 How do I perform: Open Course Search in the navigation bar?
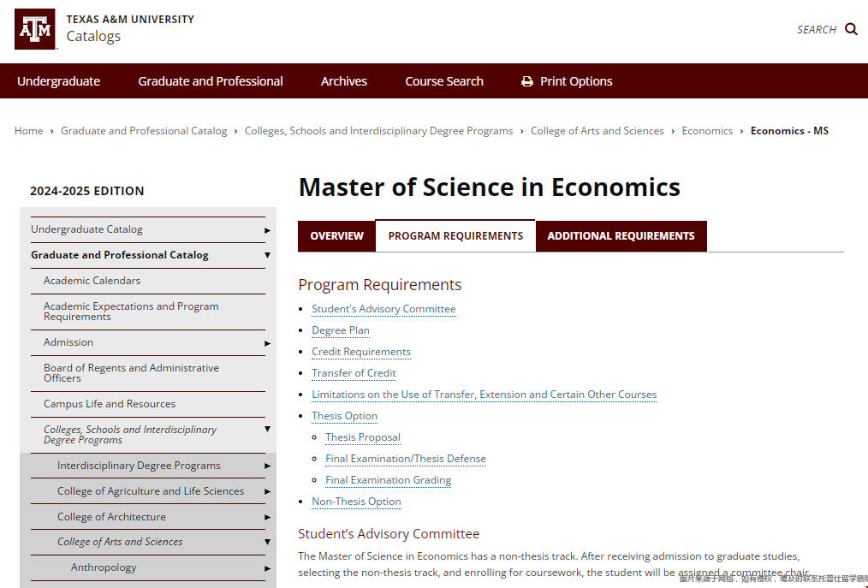point(444,81)
